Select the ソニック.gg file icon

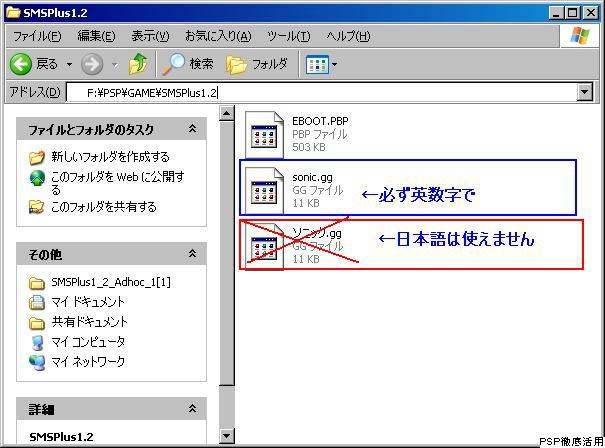264,247
